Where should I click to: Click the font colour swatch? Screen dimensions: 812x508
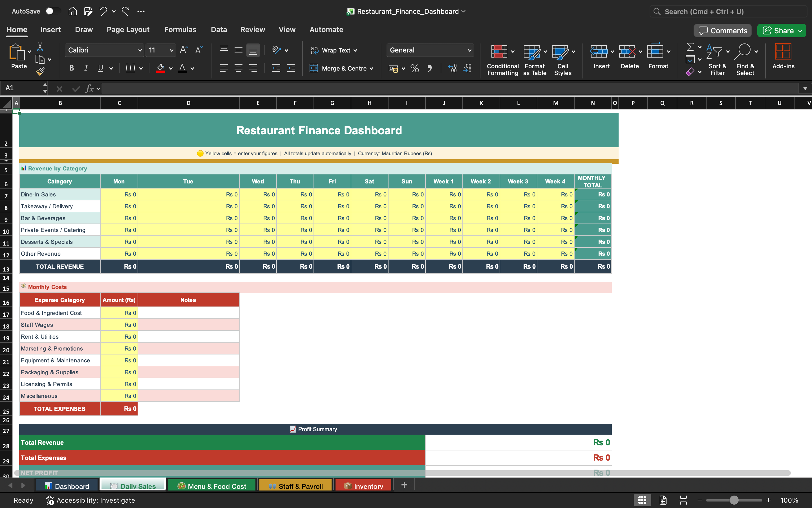(x=182, y=68)
